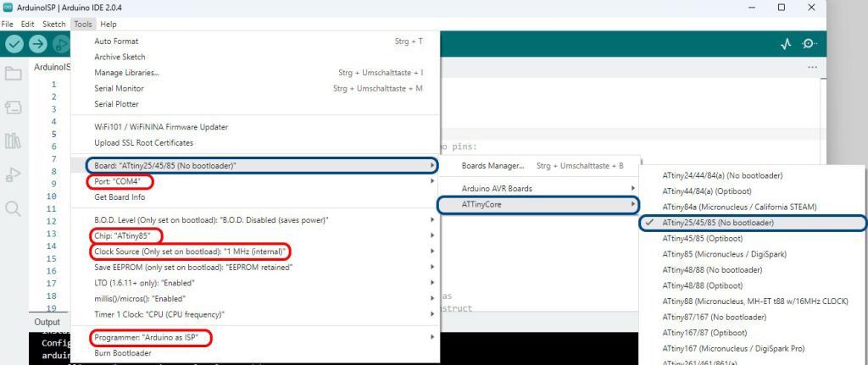Select ATtiny88 (Micronucleus, MH-ET t88) board
This screenshot has height=365, width=868.
(754, 301)
